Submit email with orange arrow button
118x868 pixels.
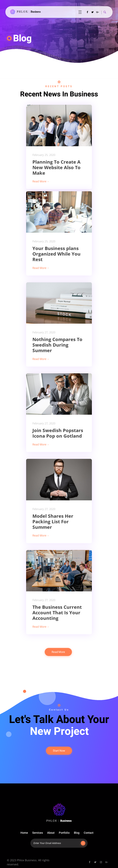83,843
